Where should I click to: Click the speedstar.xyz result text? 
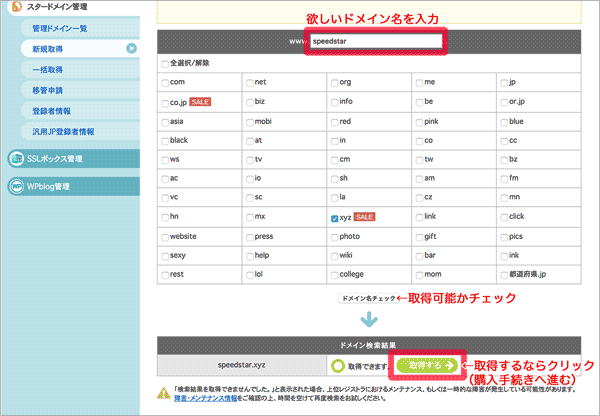point(241,365)
